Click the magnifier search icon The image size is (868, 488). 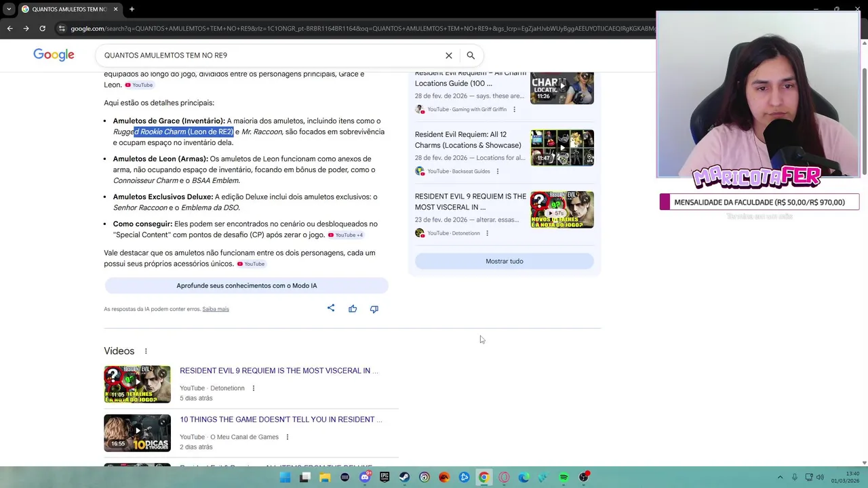click(471, 56)
